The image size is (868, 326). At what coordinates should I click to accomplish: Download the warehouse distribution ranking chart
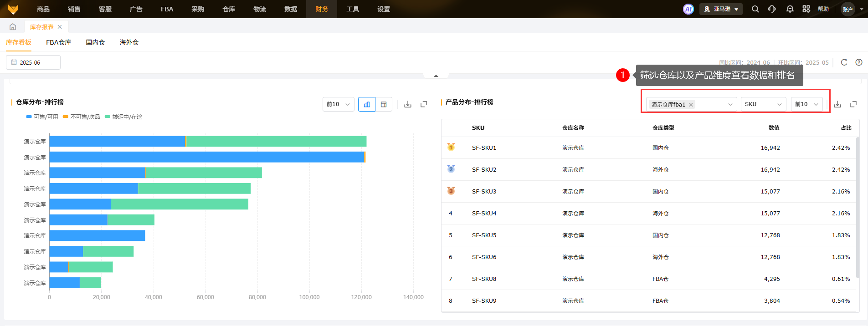[x=408, y=104]
